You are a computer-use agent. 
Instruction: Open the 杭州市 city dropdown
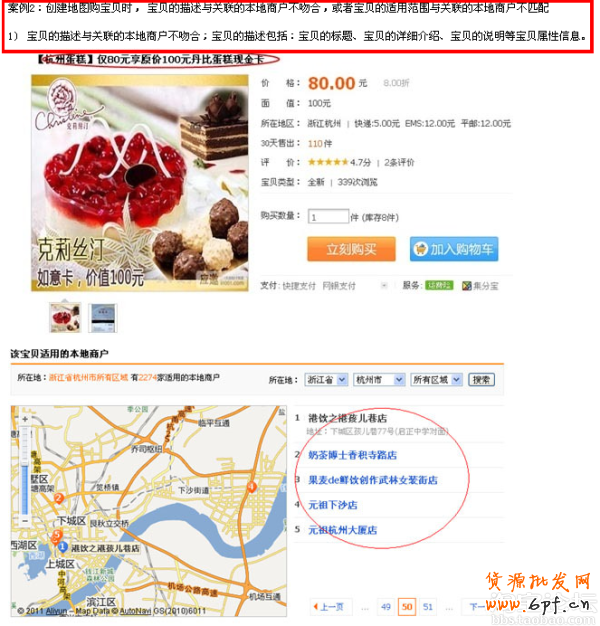[380, 380]
